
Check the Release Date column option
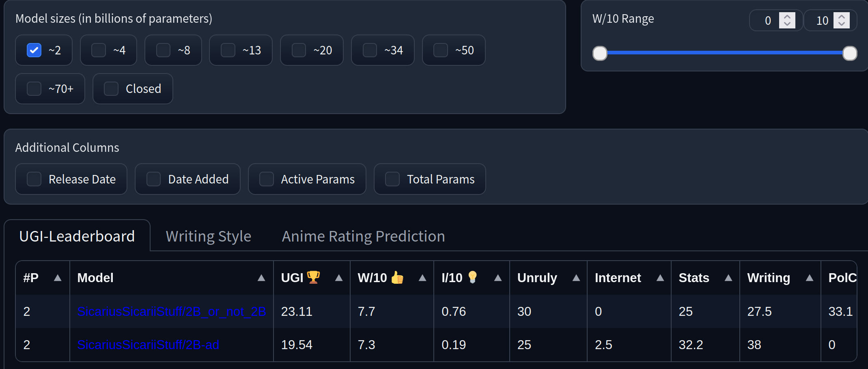(34, 179)
